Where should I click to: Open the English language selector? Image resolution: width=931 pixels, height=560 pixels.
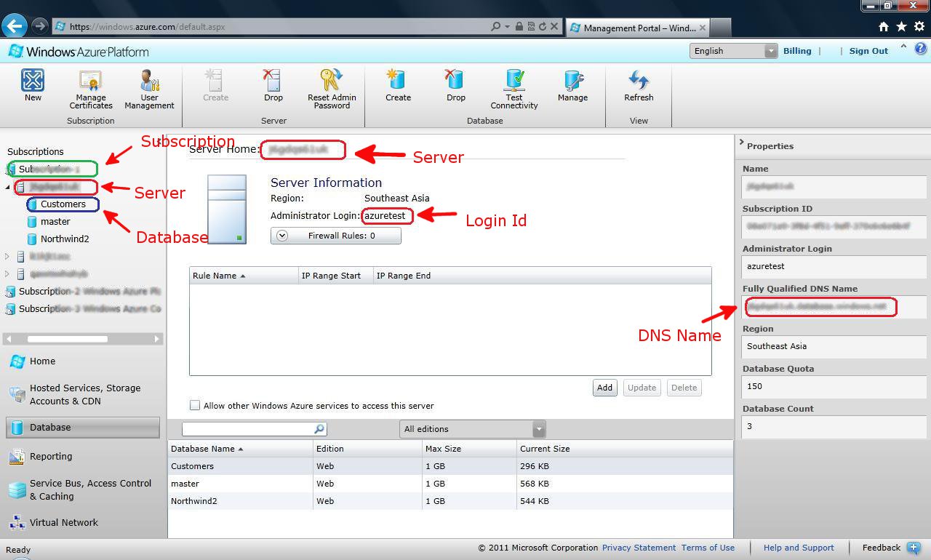[x=733, y=51]
